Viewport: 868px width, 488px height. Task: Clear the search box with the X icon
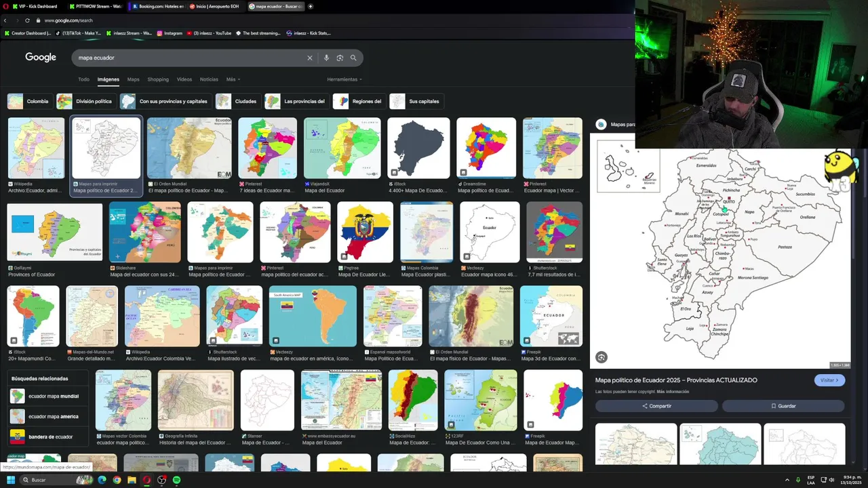click(x=310, y=58)
